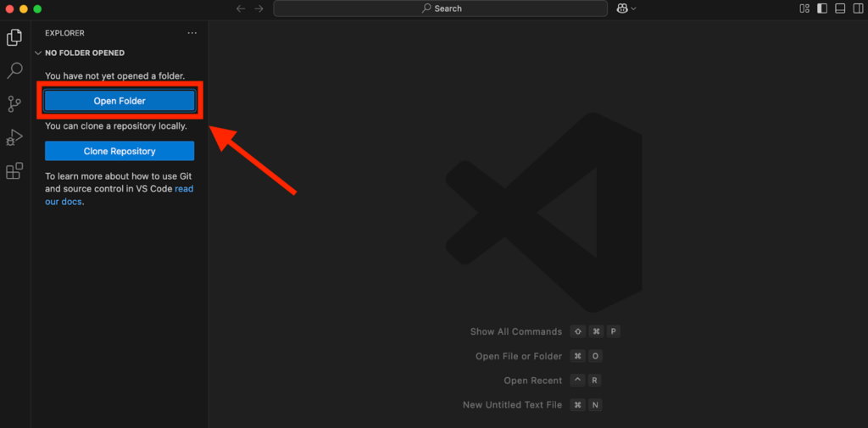This screenshot has width=868, height=428.
Task: Toggle the bottom panel visibility
Action: (x=840, y=8)
